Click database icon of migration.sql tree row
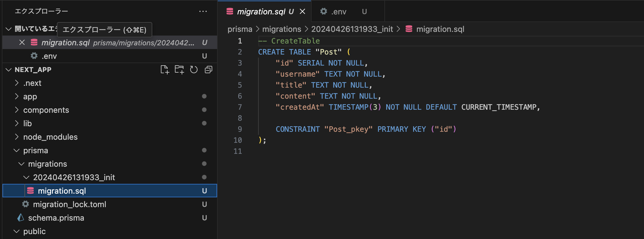This screenshot has height=239, width=644. (x=31, y=191)
